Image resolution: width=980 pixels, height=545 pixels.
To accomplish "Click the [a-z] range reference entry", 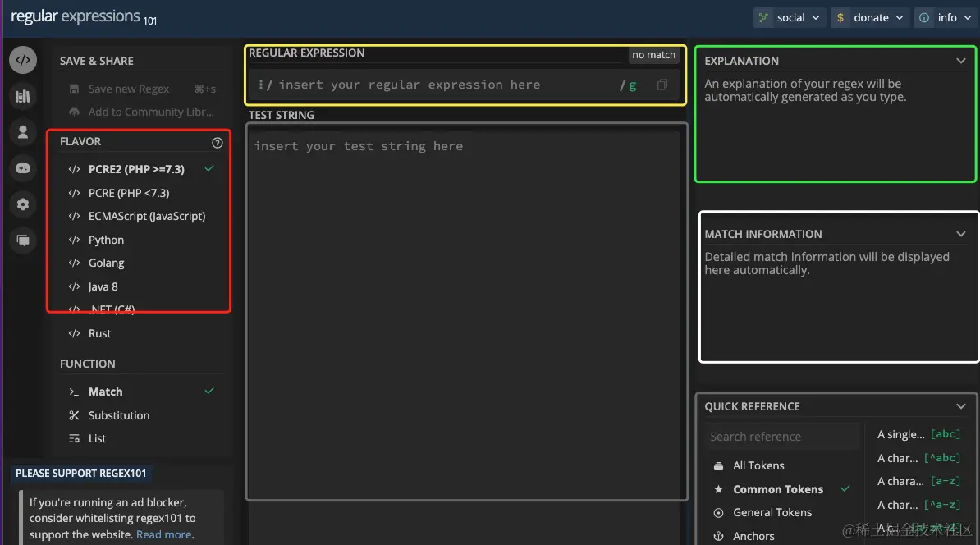I will (918, 481).
